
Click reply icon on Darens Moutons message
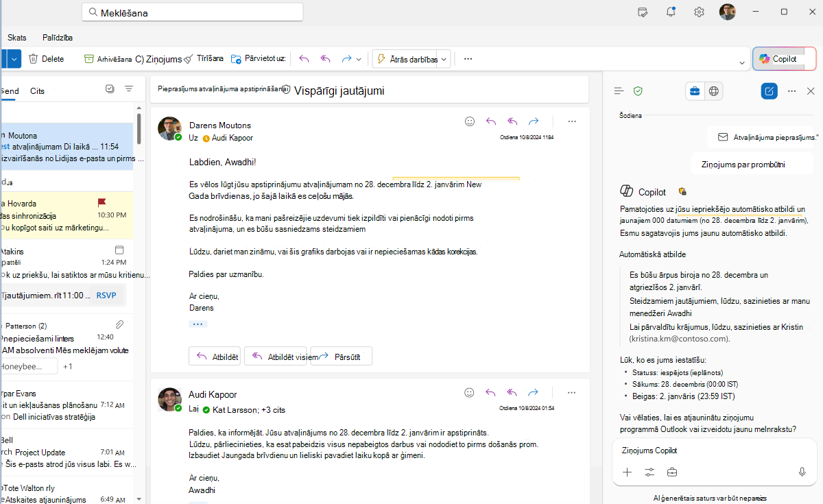pyautogui.click(x=491, y=121)
